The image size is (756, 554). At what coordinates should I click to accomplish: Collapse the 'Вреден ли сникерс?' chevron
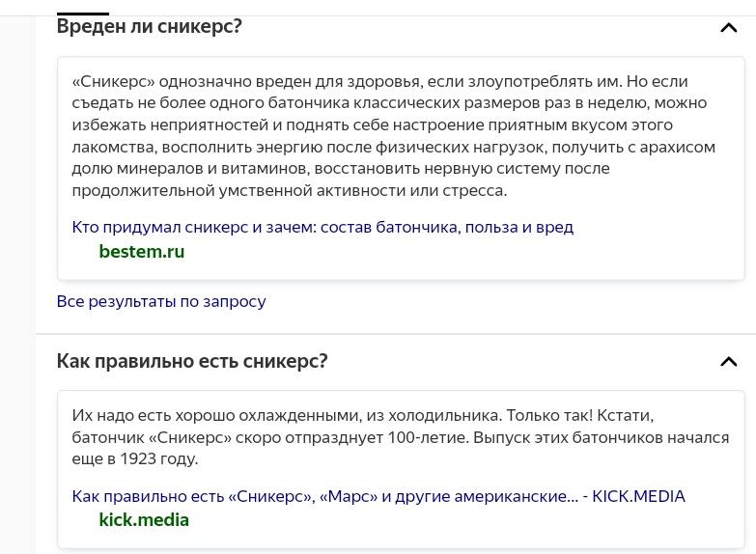[729, 28]
